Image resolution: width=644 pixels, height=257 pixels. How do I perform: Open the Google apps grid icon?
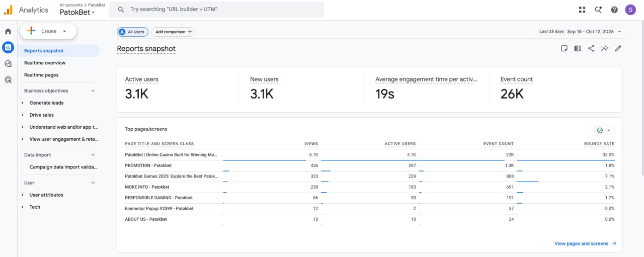click(582, 10)
